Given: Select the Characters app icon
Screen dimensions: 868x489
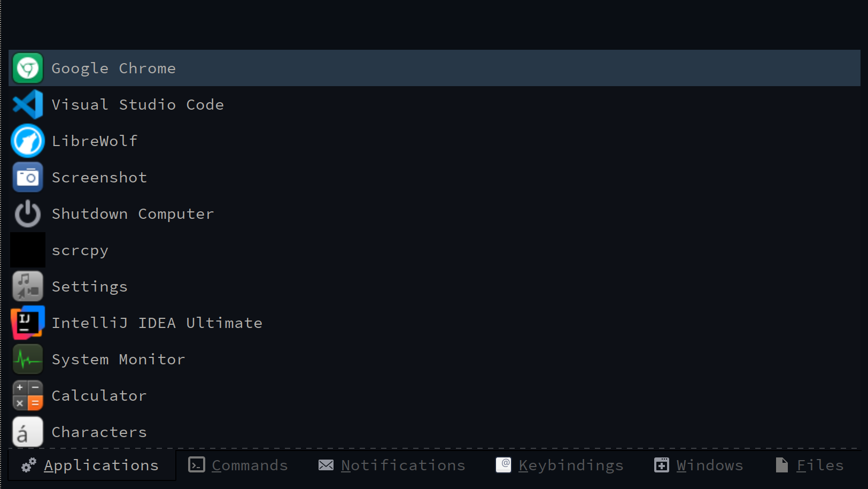Looking at the screenshot, I should (x=28, y=432).
